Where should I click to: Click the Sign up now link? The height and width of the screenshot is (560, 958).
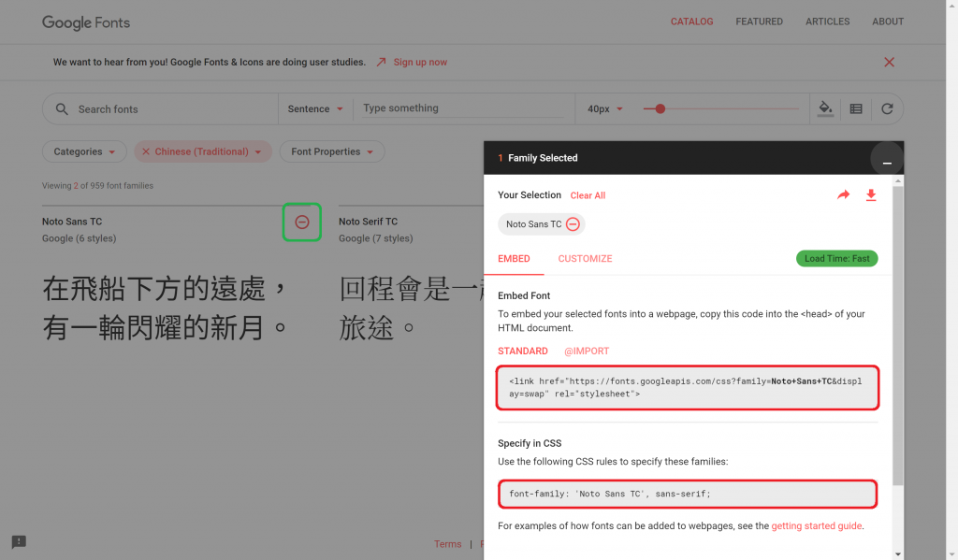click(420, 63)
